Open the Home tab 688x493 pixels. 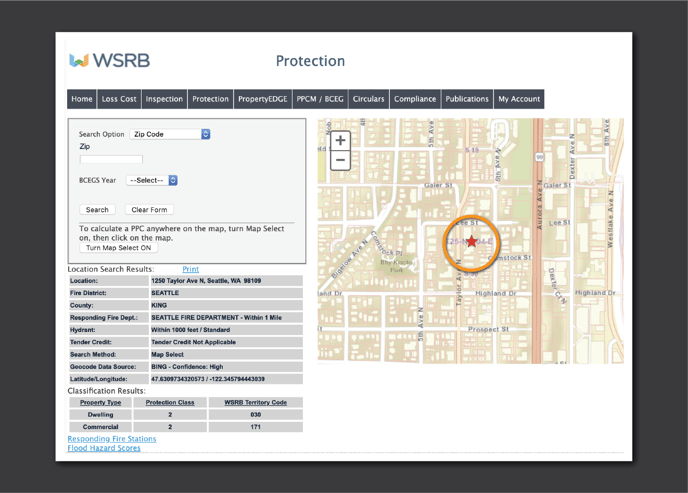pyautogui.click(x=82, y=99)
